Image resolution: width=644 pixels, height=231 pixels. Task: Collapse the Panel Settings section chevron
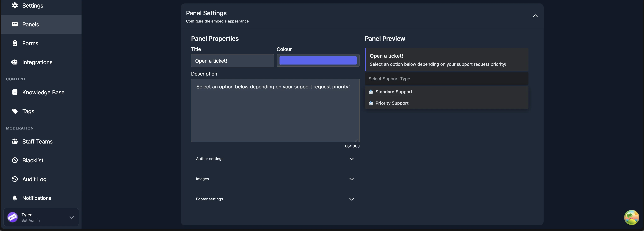pos(535,16)
